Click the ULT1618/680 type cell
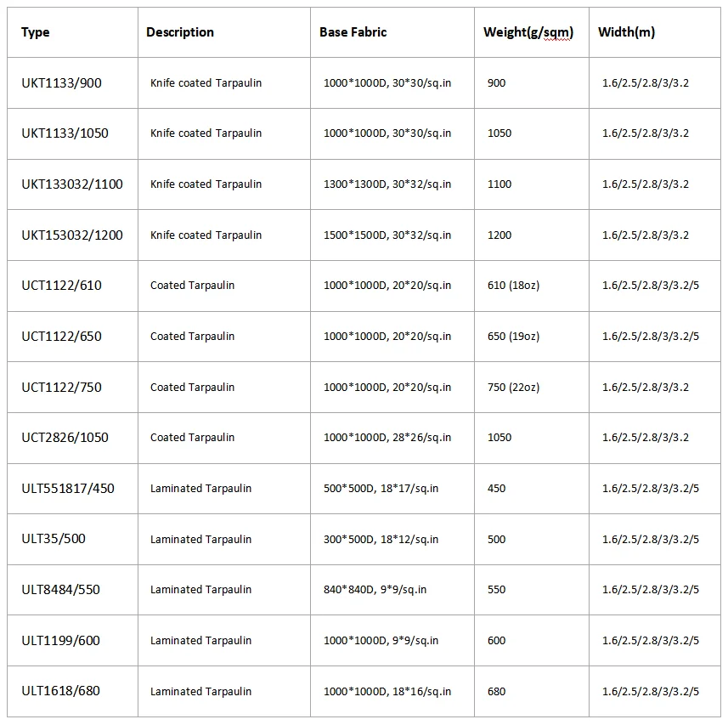This screenshot has width=728, height=725. (60, 691)
